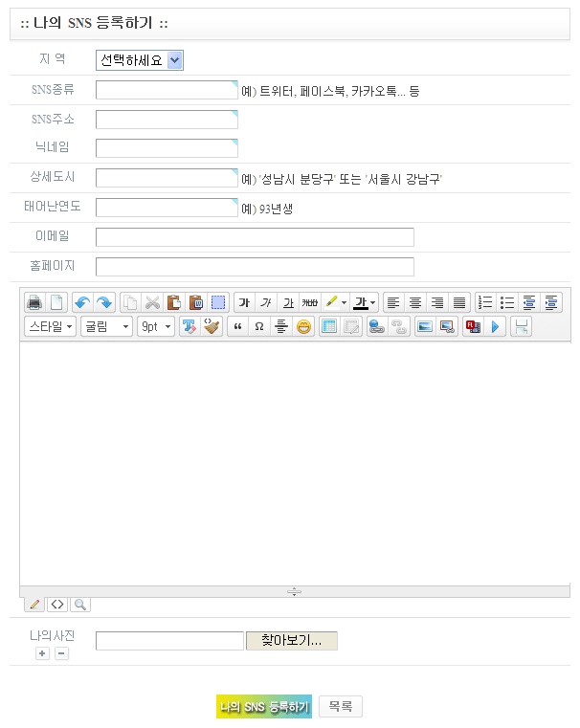Image resolution: width=580 pixels, height=728 pixels.
Task: Click the increase indent icon
Action: tap(550, 302)
